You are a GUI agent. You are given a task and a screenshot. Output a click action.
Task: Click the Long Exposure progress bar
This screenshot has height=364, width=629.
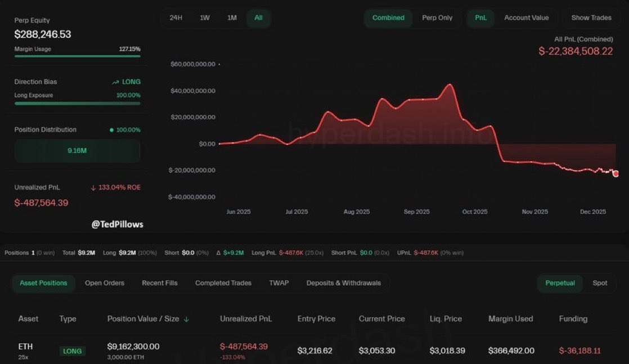(x=78, y=103)
